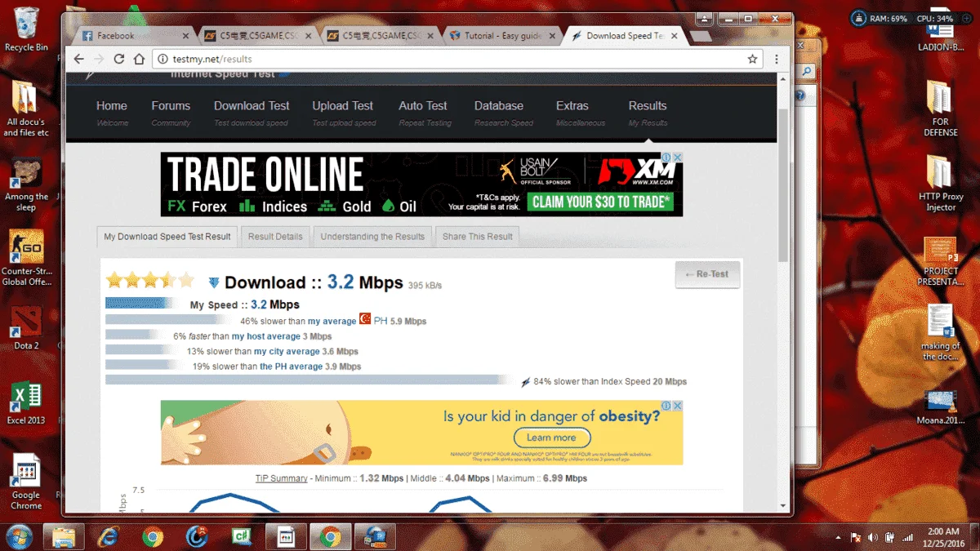This screenshot has width=980, height=551.
Task: Launch Counter-Strike Global Offensive shortcut
Action: click(26, 258)
